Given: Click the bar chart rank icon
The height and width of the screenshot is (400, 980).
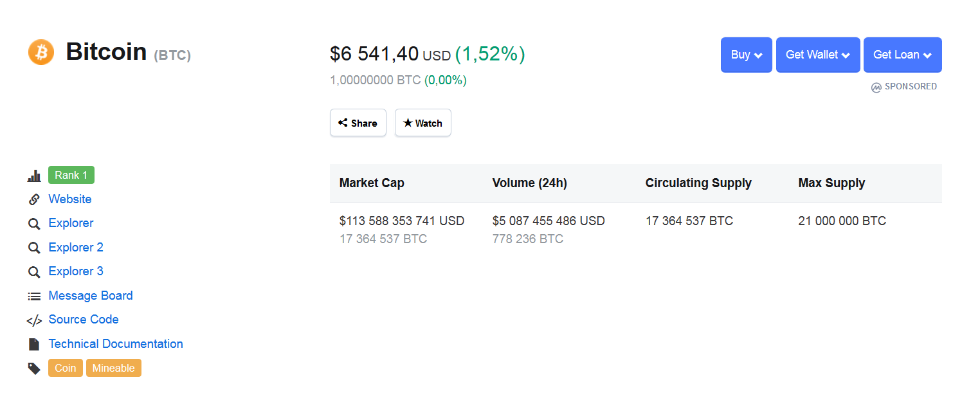Looking at the screenshot, I should pyautogui.click(x=34, y=176).
